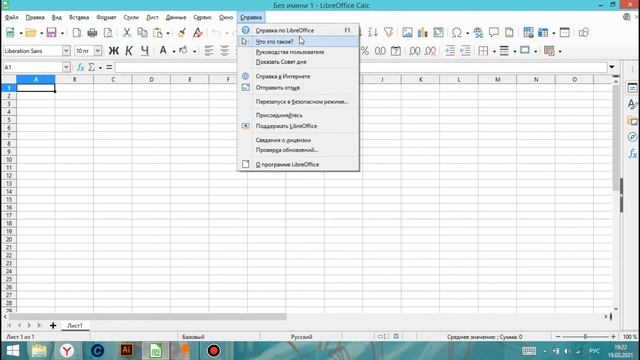Screen dimensions: 640x360
Task: Click the Clear Direct Formatting icon
Action: click(x=198, y=33)
